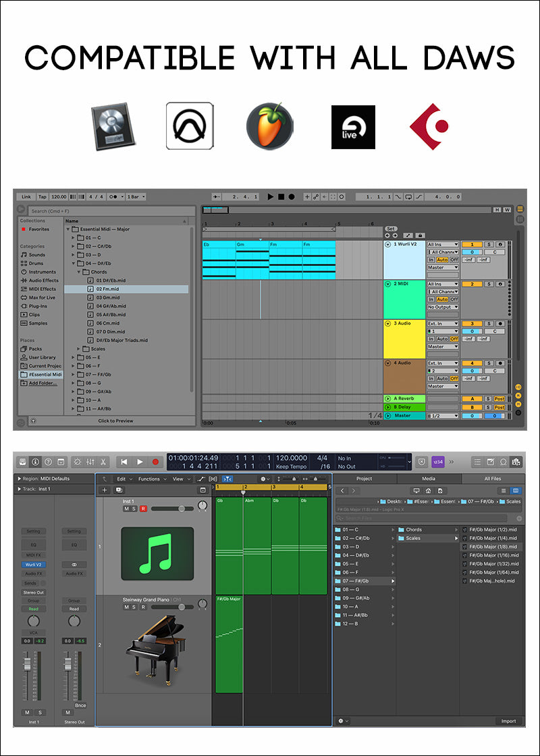
Task: Open the Sounds category in Ableton browser
Action: tap(36, 255)
